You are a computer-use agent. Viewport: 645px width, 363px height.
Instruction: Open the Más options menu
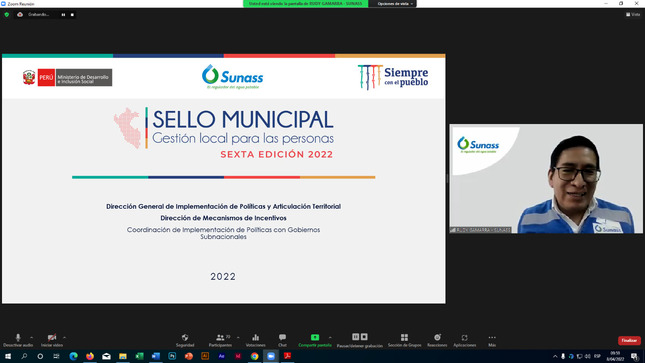click(x=492, y=340)
